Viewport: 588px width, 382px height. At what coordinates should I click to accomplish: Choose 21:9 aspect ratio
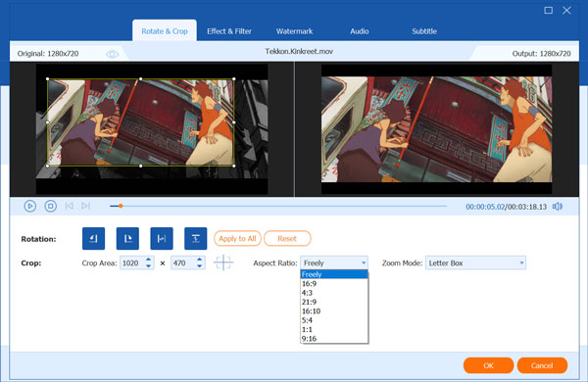334,302
